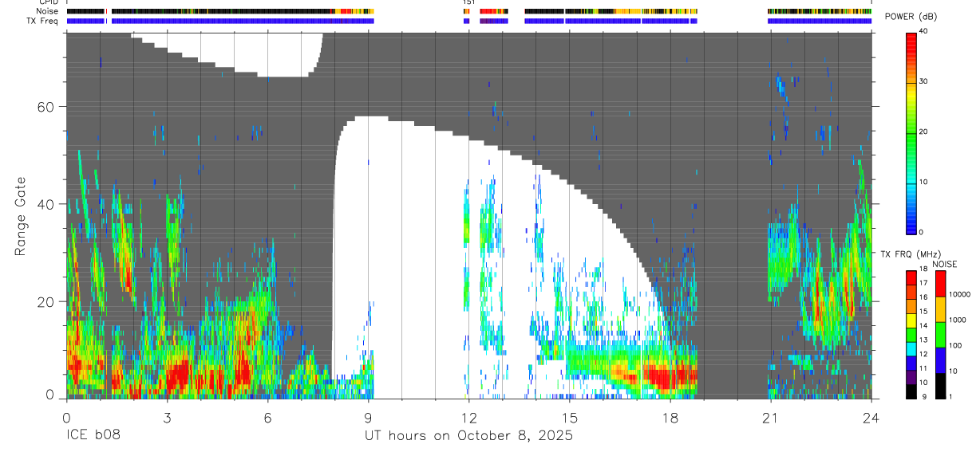Image resolution: width=980 pixels, height=452 pixels.
Task: Click the rainbow POWER color scale bar
Action: pos(911,132)
